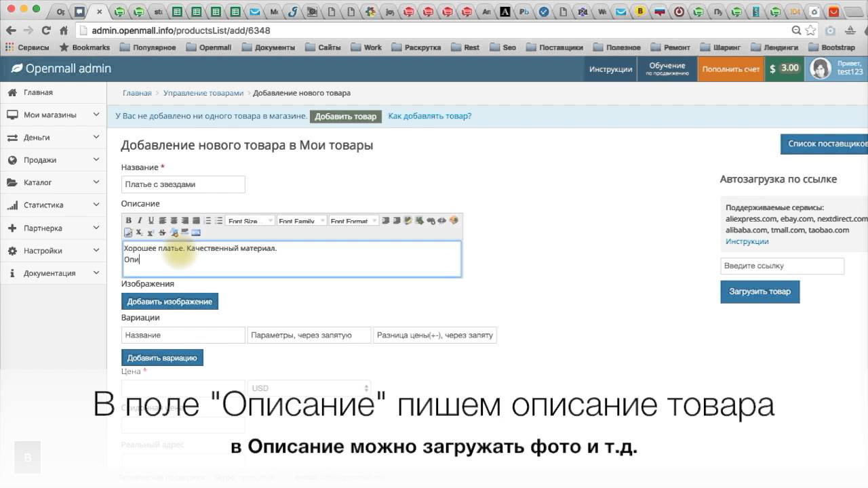This screenshot has width=868, height=488.
Task: Expand Каталог sidebar section
Action: pyautogui.click(x=54, y=182)
